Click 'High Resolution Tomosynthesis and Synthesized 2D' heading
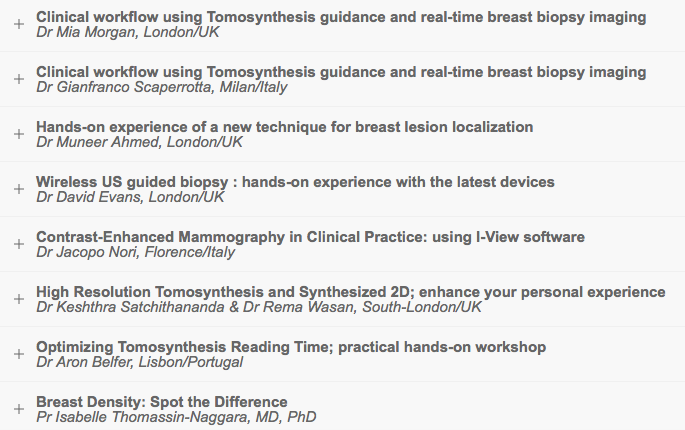Viewport: 685px width, 430px height. (350, 292)
